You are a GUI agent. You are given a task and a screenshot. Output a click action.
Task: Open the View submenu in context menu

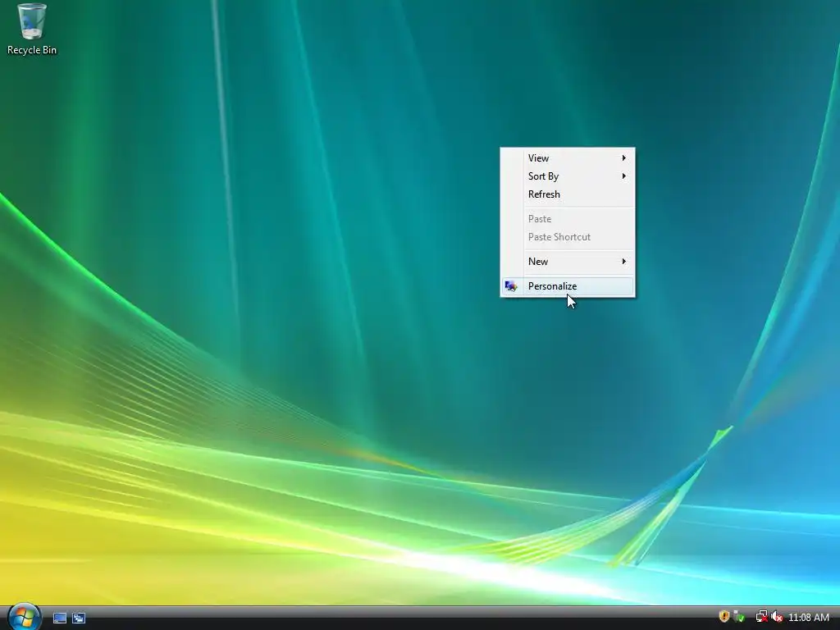pos(568,158)
